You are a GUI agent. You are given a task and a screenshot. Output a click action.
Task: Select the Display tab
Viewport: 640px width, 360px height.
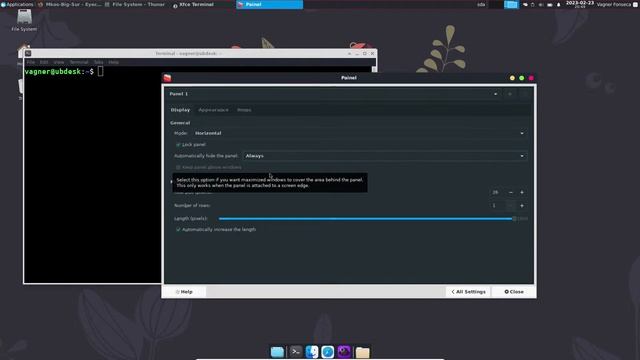(180, 110)
